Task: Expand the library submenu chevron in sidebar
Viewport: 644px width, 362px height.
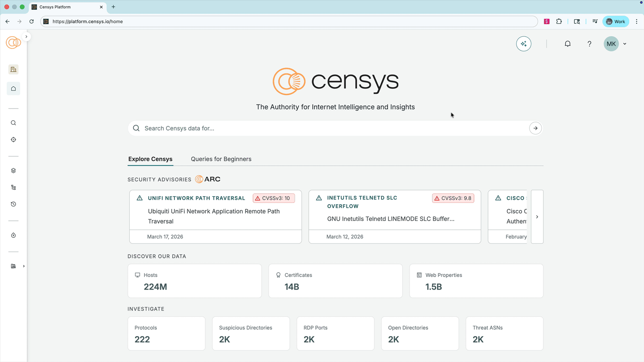Action: [24, 266]
